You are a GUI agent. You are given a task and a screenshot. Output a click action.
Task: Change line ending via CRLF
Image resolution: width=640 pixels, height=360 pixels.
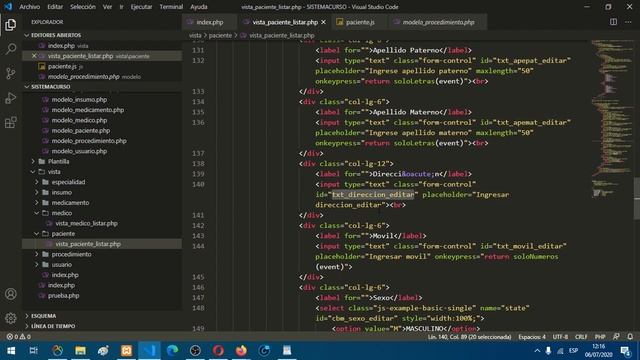coord(581,337)
